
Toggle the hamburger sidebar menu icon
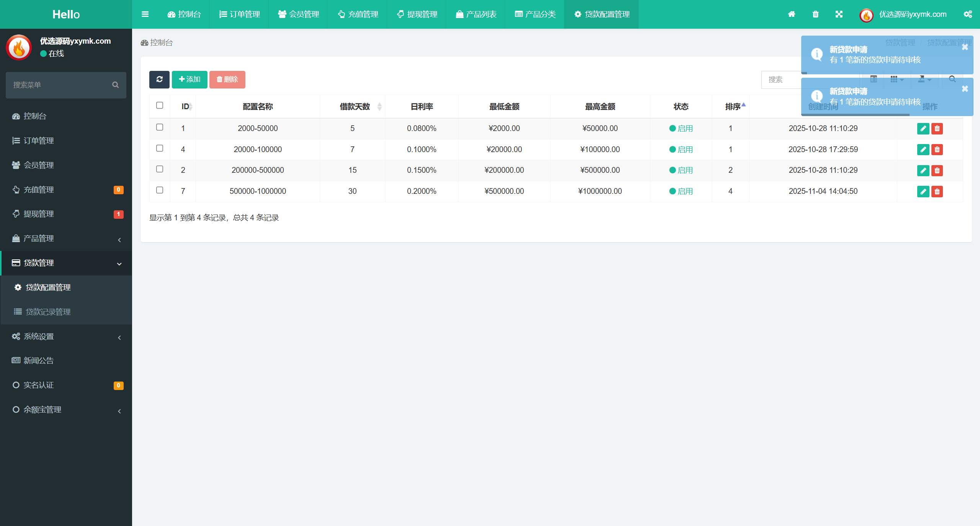pyautogui.click(x=145, y=14)
